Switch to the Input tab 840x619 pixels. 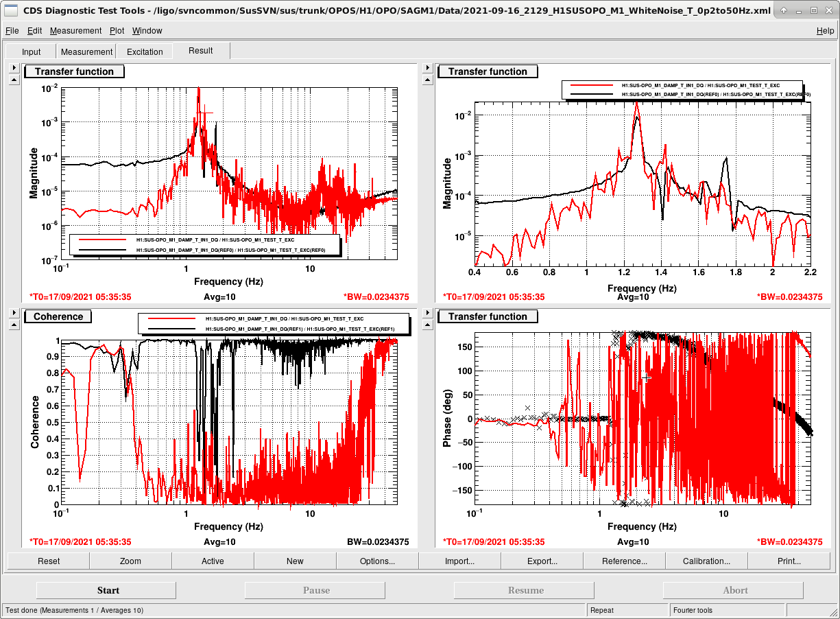[x=32, y=51]
